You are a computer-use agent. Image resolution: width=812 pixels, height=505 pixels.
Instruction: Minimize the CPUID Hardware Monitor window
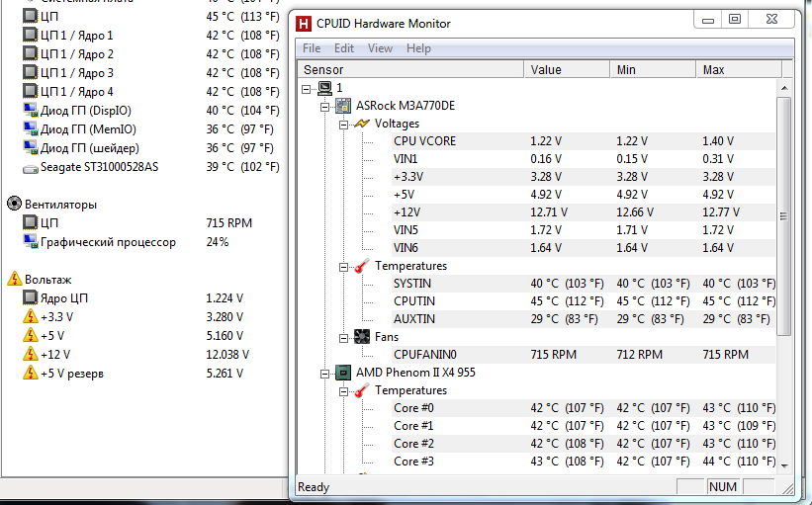click(708, 19)
